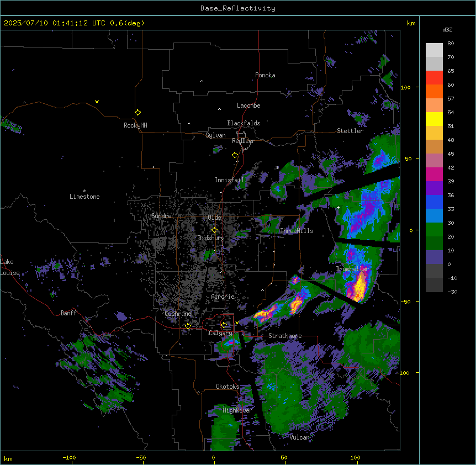Click the Olds town label
The height and width of the screenshot is (465, 476).
(214, 218)
